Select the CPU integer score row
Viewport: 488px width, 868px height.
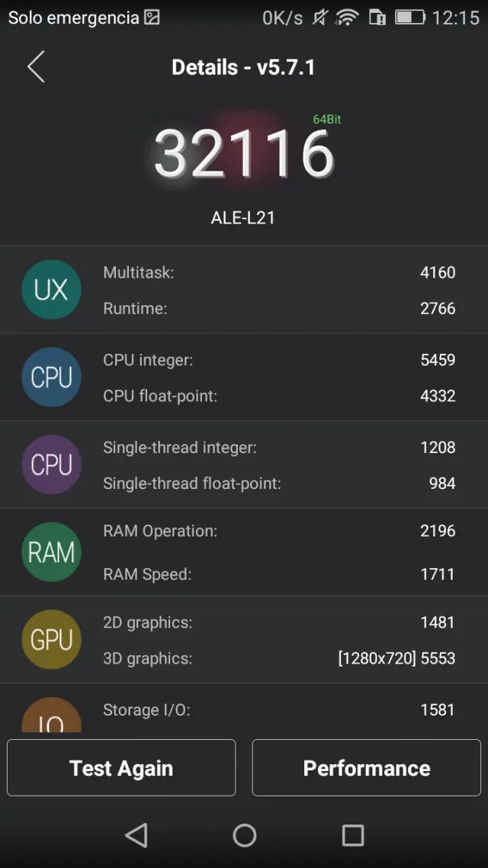click(279, 360)
